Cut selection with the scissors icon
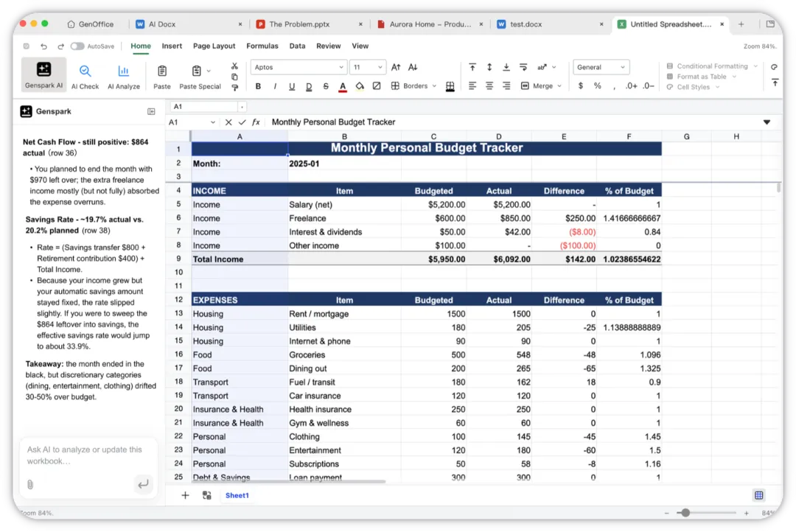796x532 pixels. [x=234, y=66]
